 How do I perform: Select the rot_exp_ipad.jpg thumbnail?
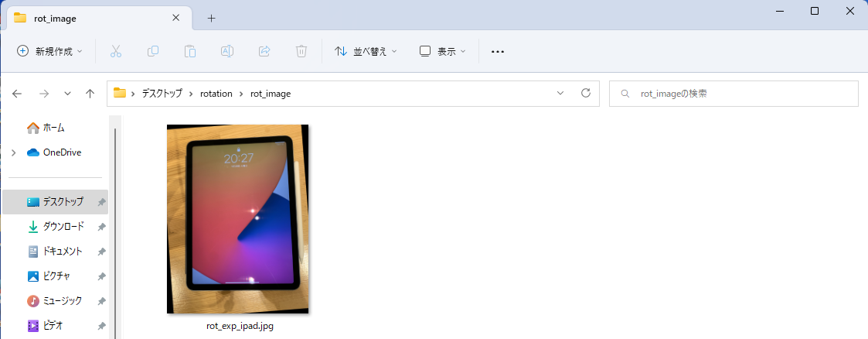[237, 219]
